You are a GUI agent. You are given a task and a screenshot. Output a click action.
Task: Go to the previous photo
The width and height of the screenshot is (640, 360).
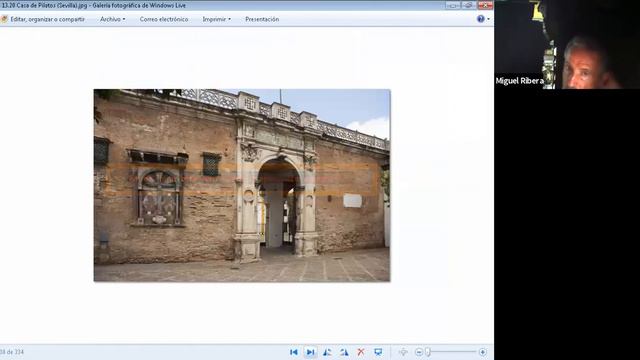tap(293, 352)
